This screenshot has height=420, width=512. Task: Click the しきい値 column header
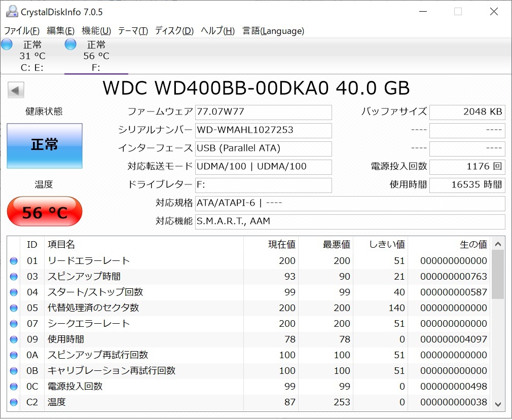pyautogui.click(x=380, y=244)
